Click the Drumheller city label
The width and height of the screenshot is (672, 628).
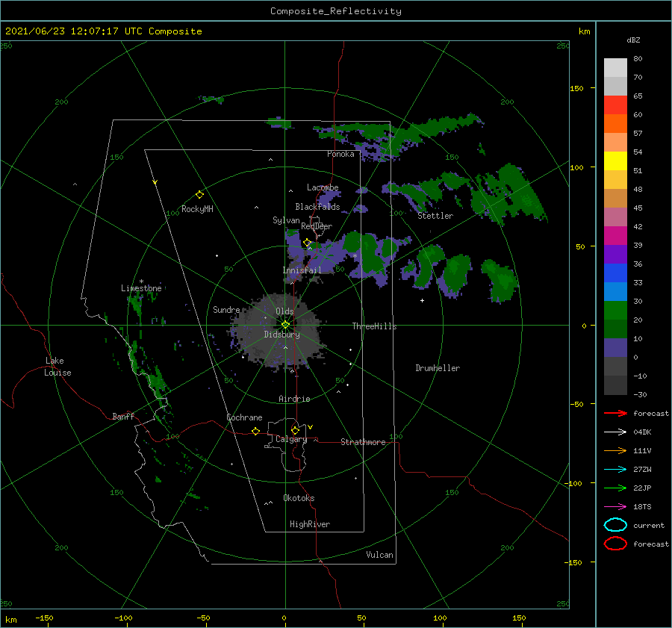pos(438,368)
